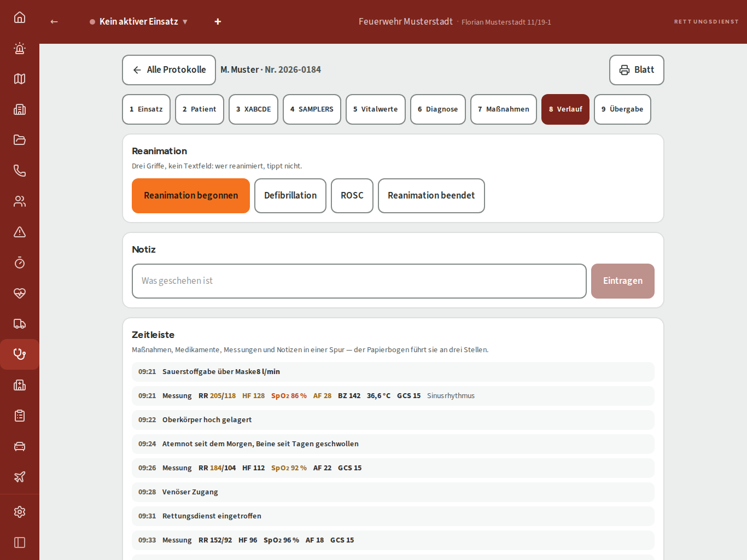Open the heart pulse icon

click(x=20, y=293)
